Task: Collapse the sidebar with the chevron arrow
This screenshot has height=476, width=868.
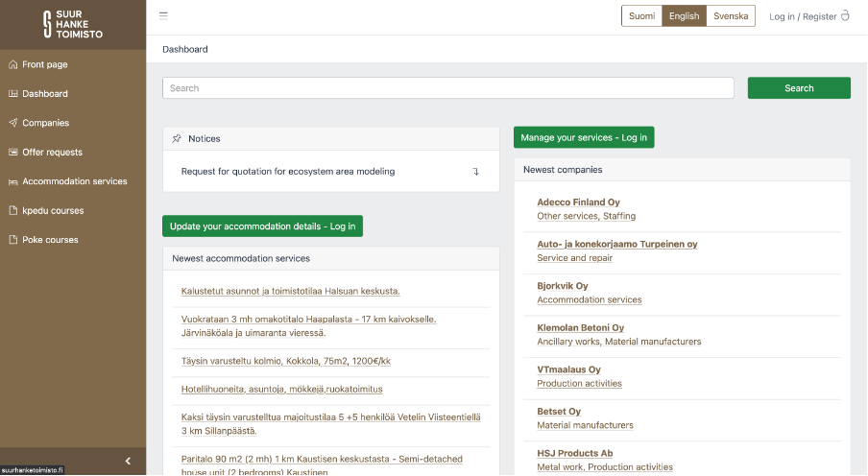Action: click(x=128, y=462)
